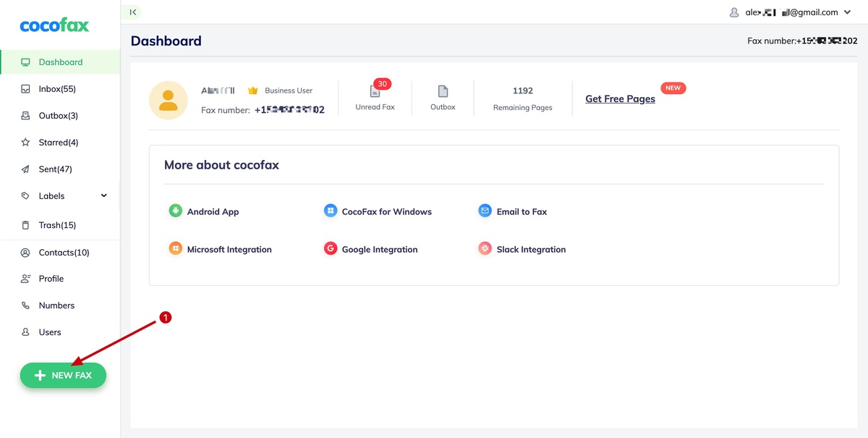Screen dimensions: 868x438
Task: Collapse the sidebar with the arrow toggle
Action: point(133,12)
